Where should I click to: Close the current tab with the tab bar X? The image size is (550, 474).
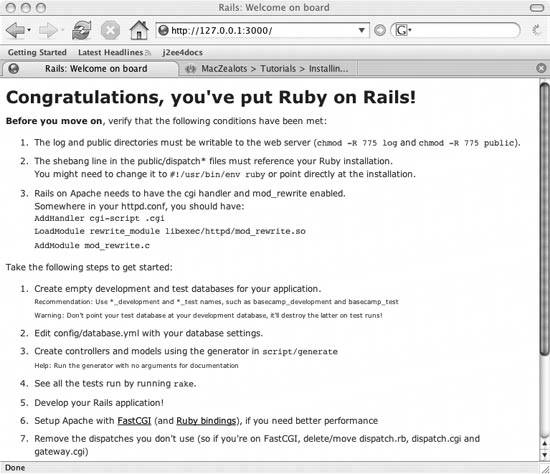[x=541, y=68]
